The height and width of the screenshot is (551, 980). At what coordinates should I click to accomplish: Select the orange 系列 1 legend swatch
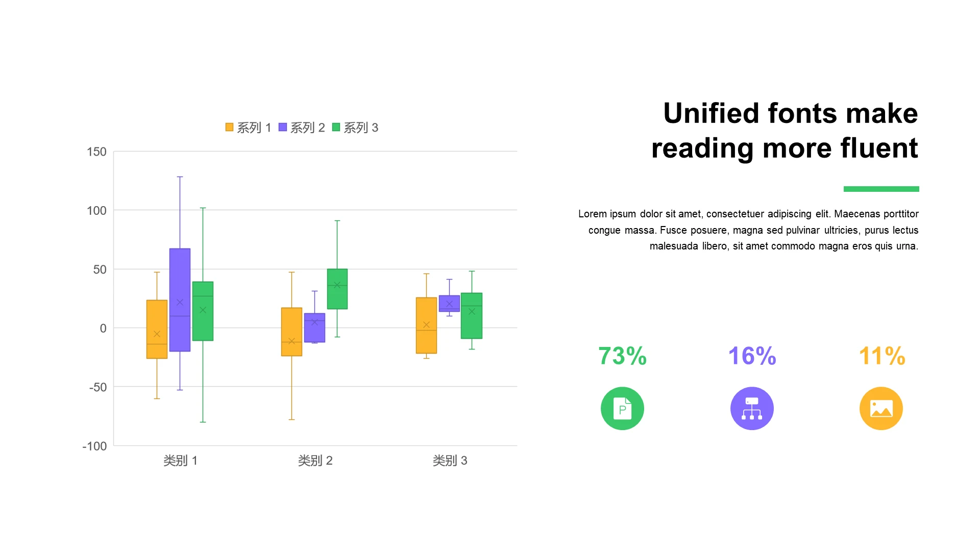230,127
